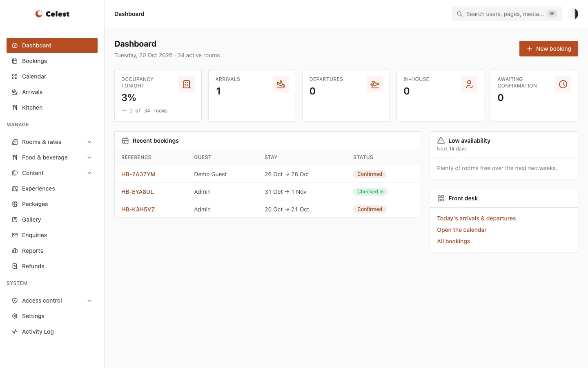
Task: Open Today's arrivals & departures link
Action: [477, 218]
